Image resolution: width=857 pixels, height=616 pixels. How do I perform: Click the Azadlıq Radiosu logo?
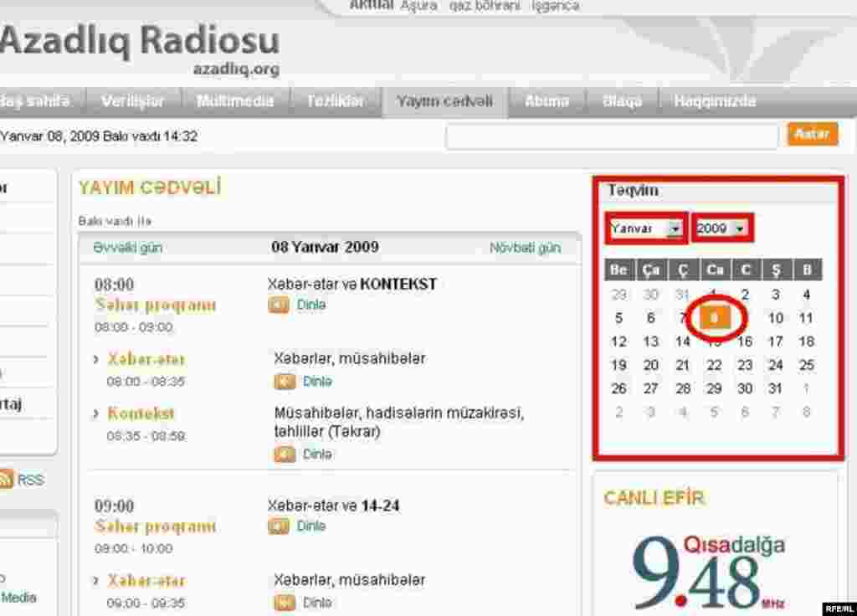[x=141, y=39]
